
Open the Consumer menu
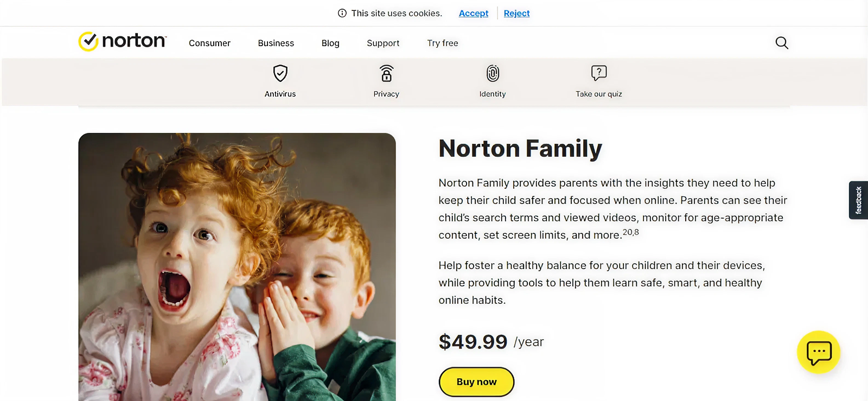tap(209, 43)
